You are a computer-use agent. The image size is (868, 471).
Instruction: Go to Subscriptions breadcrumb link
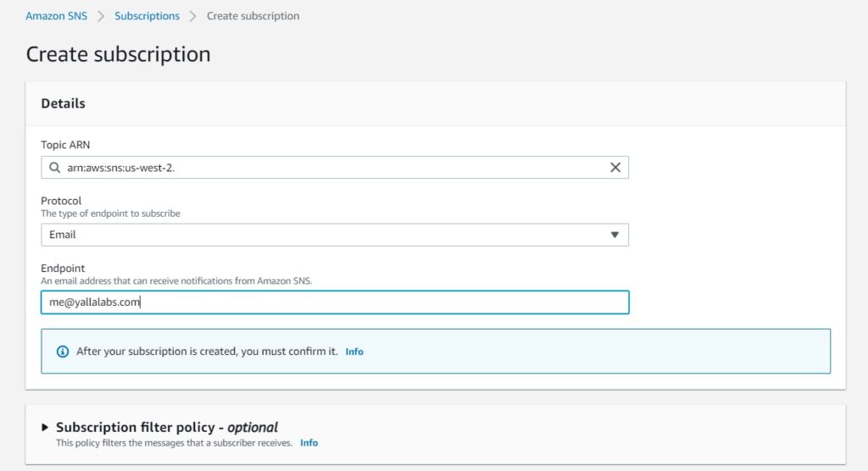[x=147, y=16]
